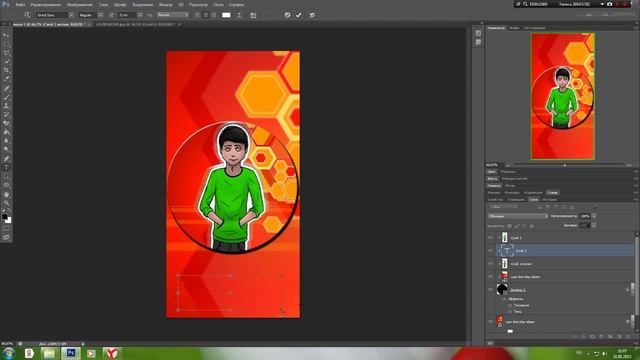
Task: Toggle visibility of Слой 1 копия layer
Action: pos(490,264)
